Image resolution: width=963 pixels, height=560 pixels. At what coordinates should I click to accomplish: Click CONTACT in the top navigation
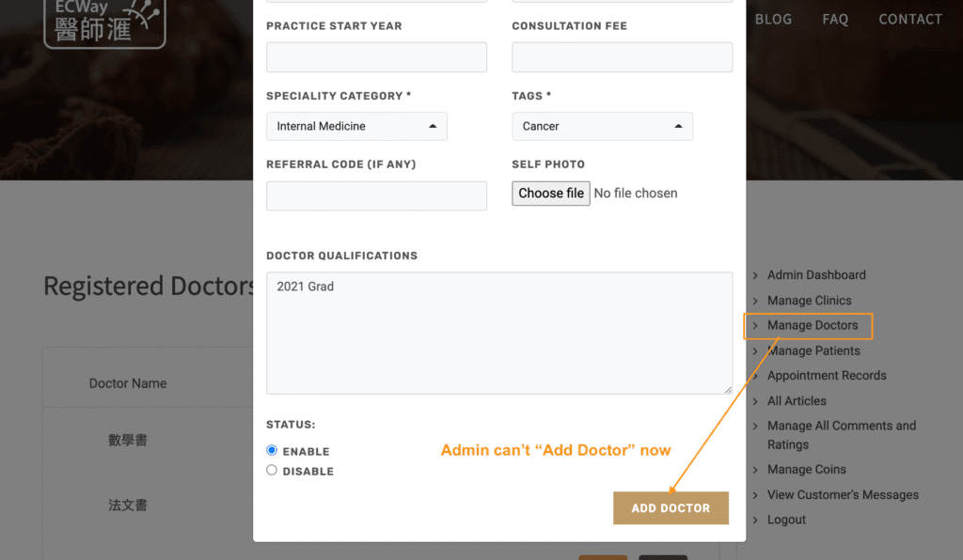909,19
